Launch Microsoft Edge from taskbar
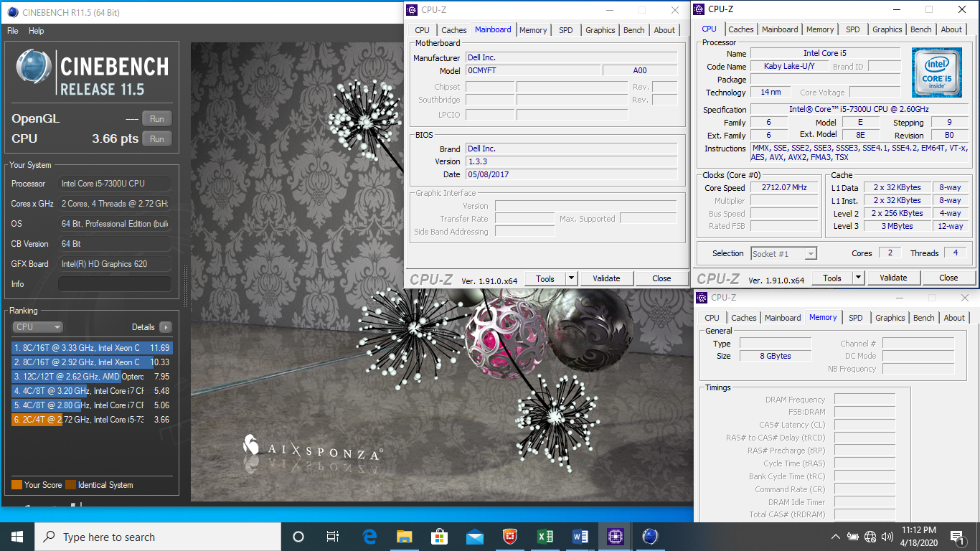980x551 pixels. tap(369, 537)
